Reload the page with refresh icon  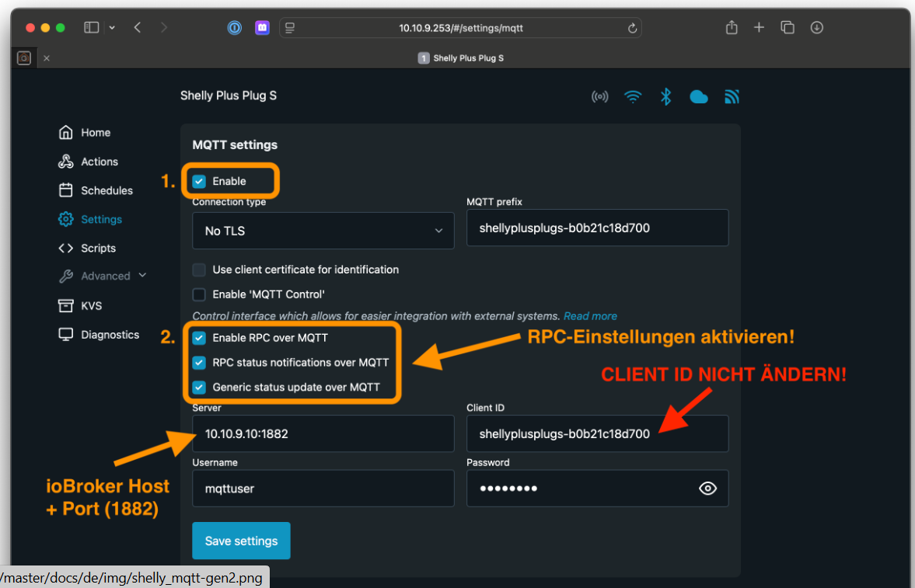click(632, 28)
